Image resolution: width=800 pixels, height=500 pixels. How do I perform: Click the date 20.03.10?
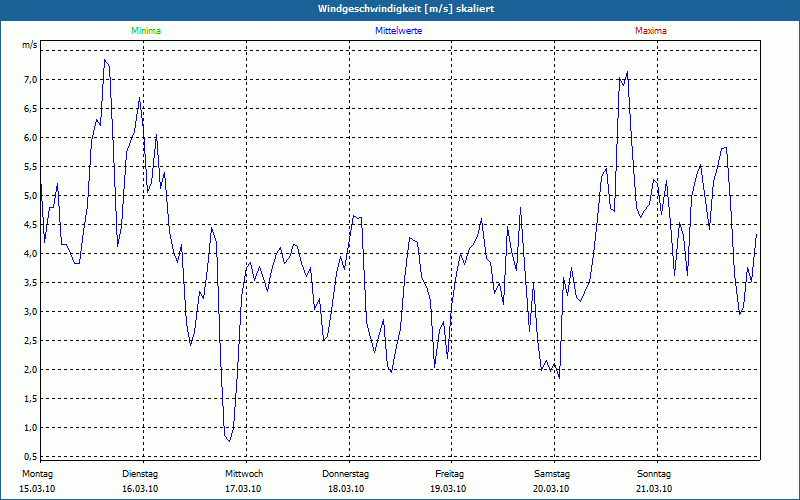(551, 489)
